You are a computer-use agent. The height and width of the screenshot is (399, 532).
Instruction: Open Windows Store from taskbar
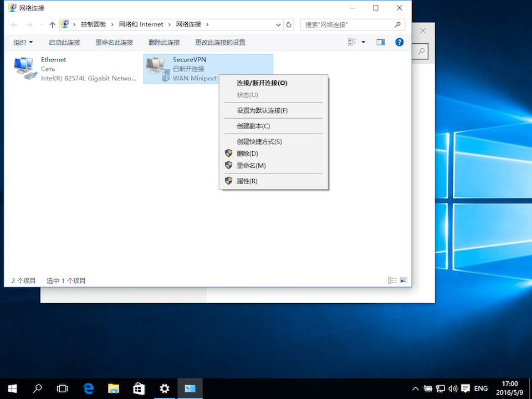tap(139, 388)
